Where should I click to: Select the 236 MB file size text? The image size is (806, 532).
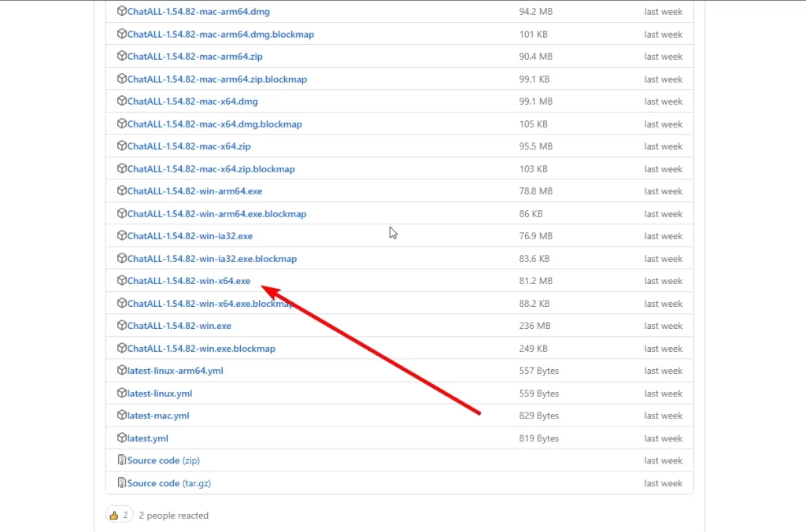point(534,325)
